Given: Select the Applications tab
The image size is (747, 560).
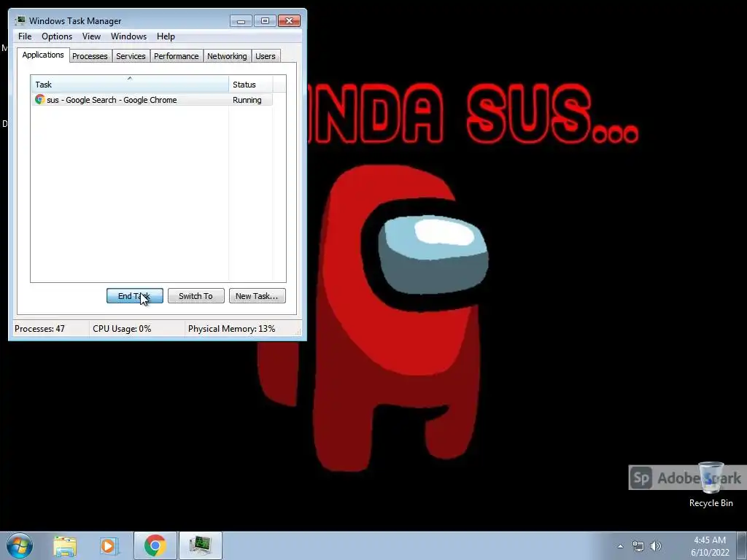Looking at the screenshot, I should pyautogui.click(x=43, y=55).
